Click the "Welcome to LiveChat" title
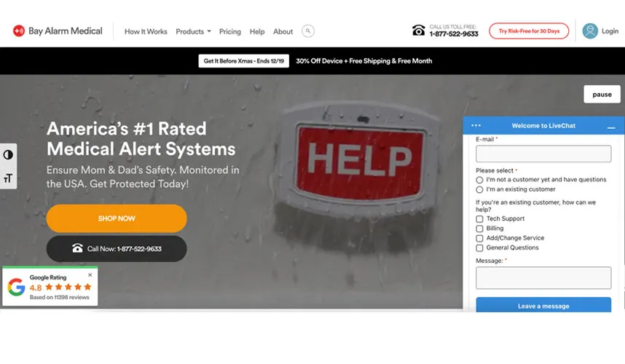Screen dimensions: 625x364 click(543, 125)
